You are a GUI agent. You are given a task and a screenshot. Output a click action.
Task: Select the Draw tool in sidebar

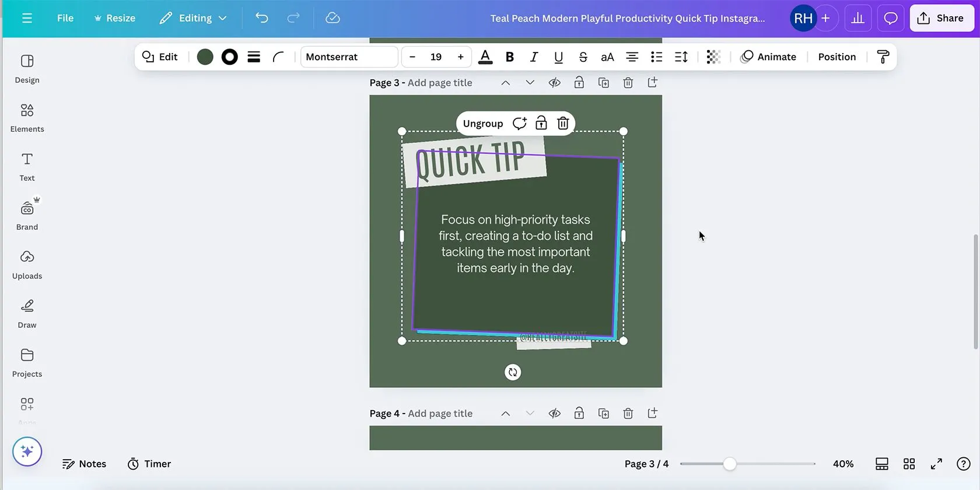(x=27, y=314)
